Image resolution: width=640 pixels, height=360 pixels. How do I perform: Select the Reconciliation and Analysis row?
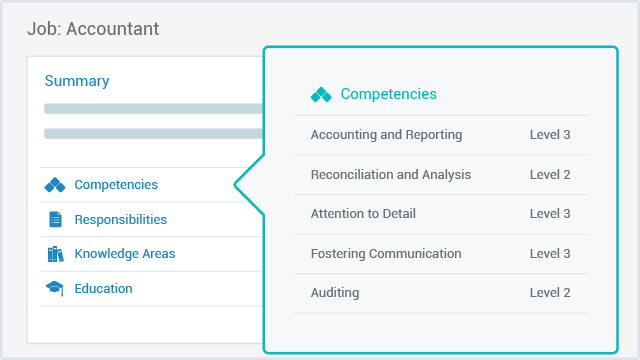[440, 175]
